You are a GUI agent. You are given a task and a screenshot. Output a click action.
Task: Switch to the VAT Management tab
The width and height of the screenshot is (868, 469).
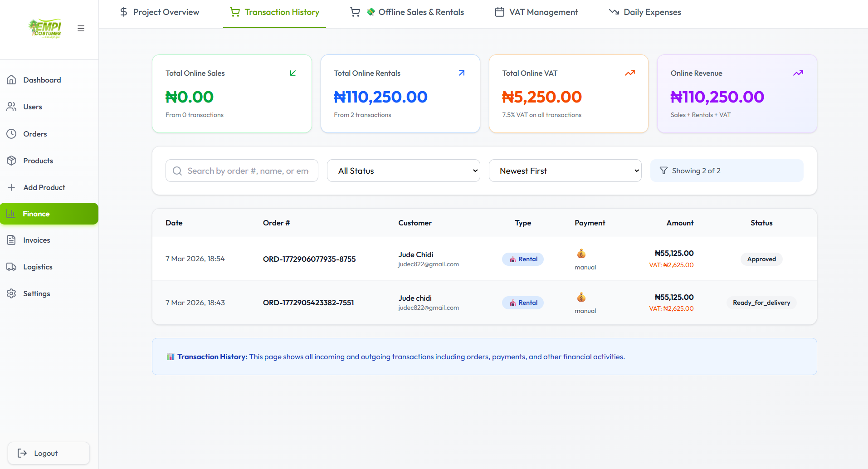[x=543, y=12]
